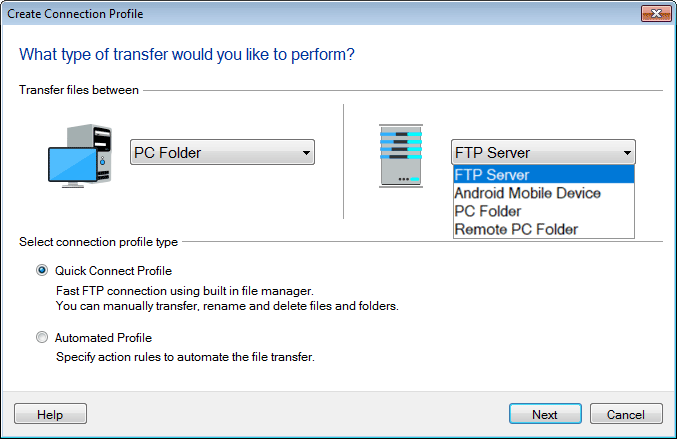Click the server rack icon
This screenshot has height=439, width=677.
point(400,156)
